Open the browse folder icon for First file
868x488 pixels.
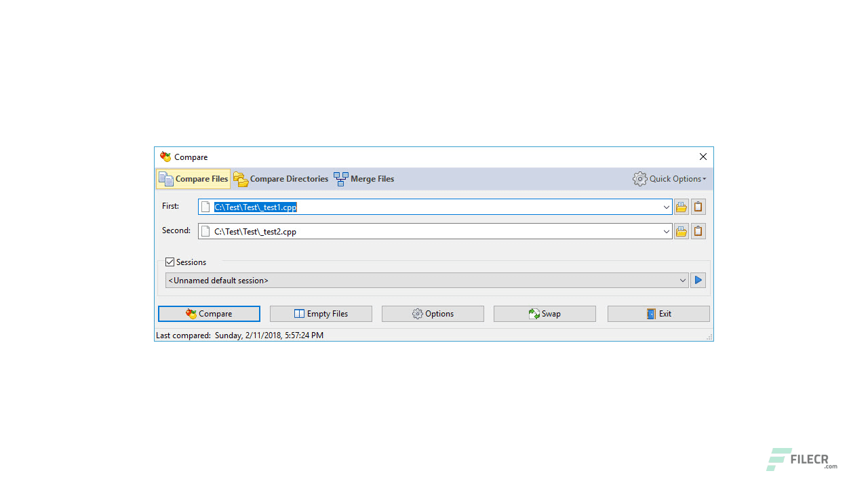(x=681, y=207)
